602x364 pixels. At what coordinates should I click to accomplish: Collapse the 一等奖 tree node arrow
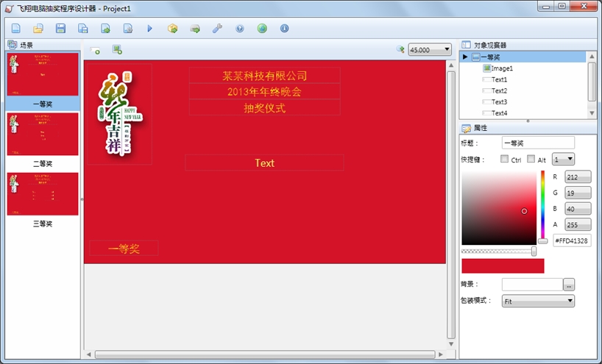coord(465,57)
